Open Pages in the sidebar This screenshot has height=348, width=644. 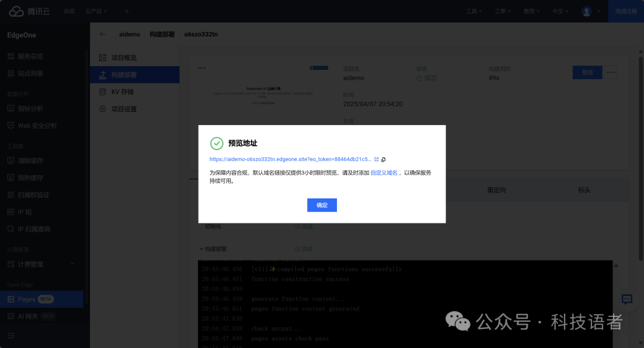pos(42,299)
